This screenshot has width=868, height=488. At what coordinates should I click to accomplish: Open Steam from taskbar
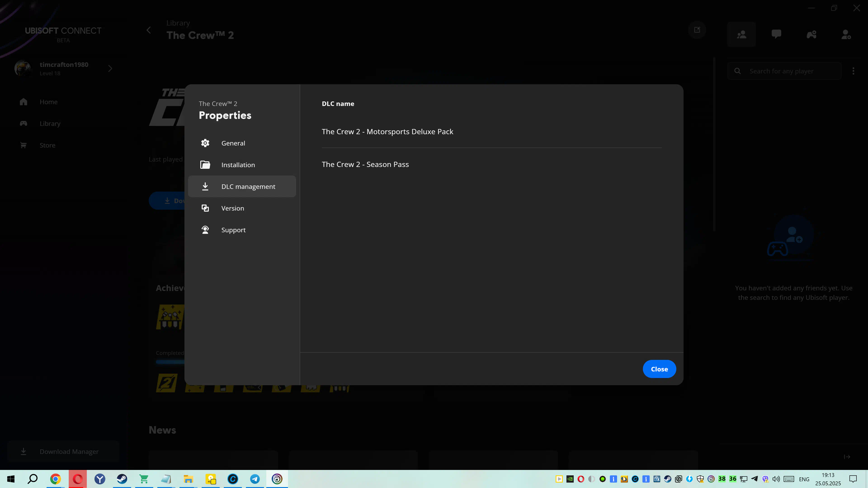[x=122, y=479]
